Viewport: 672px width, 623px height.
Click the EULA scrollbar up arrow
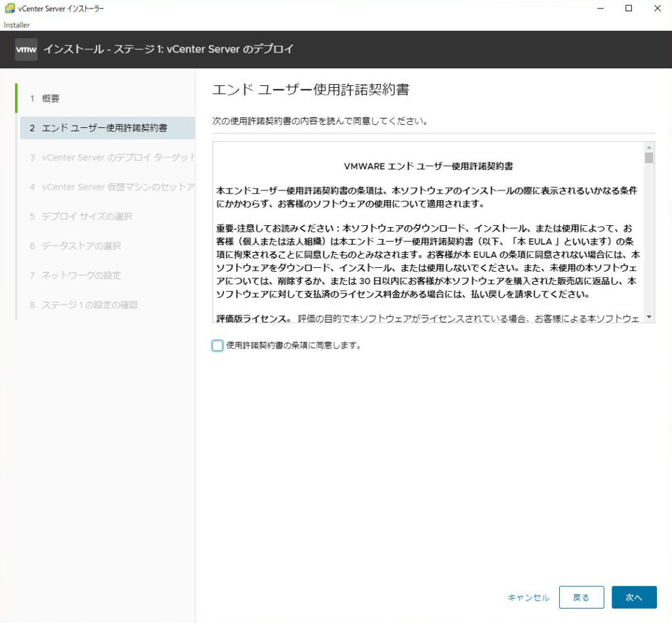649,147
